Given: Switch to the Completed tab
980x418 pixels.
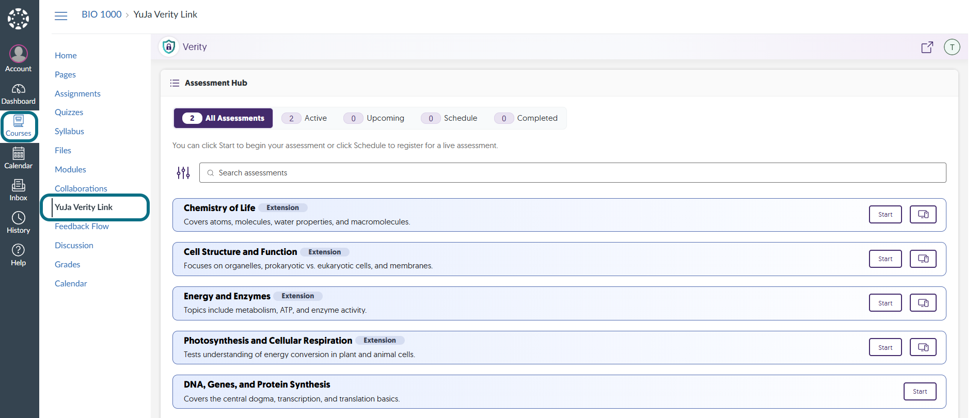Looking at the screenshot, I should (x=526, y=118).
